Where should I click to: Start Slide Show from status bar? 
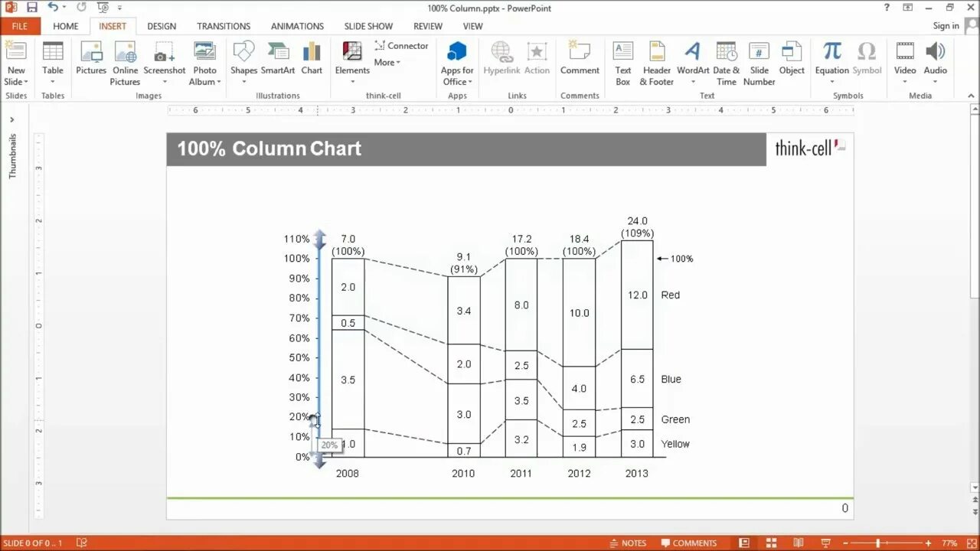(825, 543)
